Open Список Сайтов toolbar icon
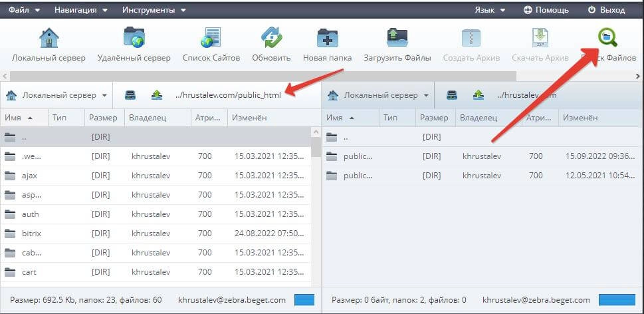 (211, 38)
